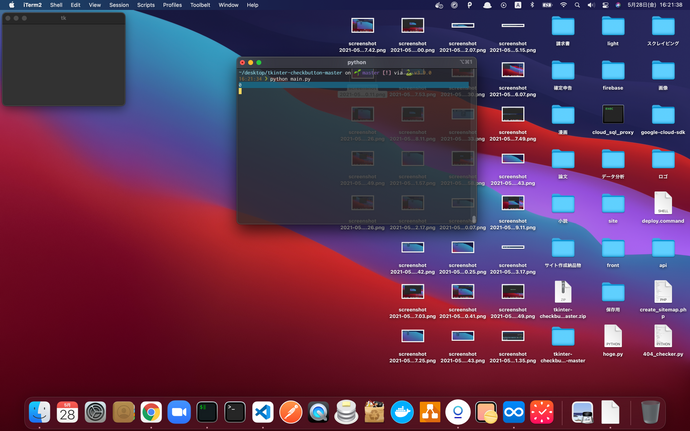
Task: Select the ロゴ folder on the desktop
Action: pos(663,160)
